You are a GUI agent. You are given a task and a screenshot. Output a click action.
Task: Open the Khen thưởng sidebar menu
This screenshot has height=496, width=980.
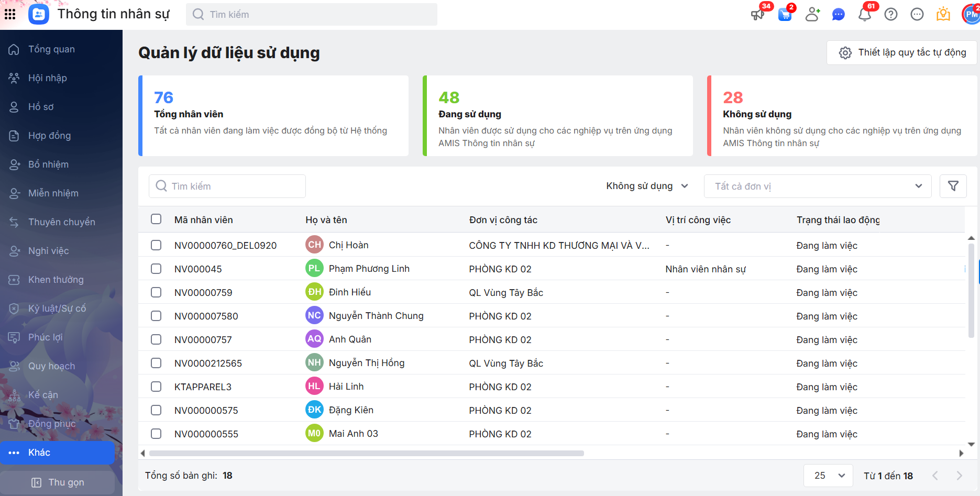pyautogui.click(x=56, y=280)
